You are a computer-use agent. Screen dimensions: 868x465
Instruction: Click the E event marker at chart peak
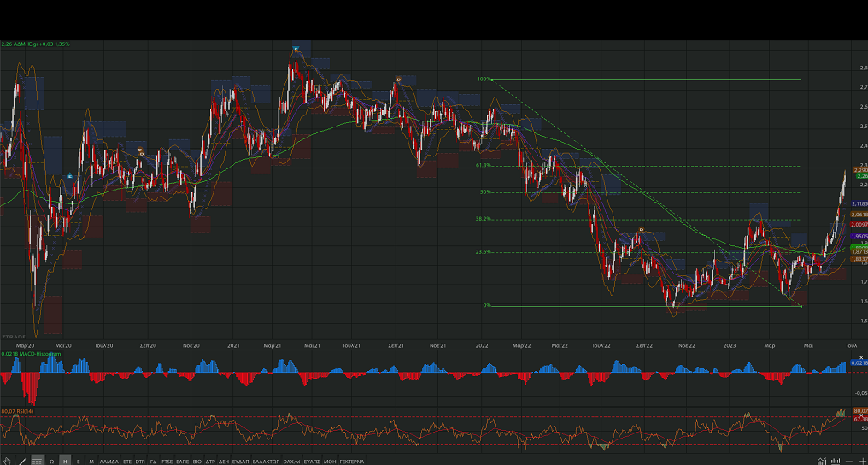click(295, 48)
